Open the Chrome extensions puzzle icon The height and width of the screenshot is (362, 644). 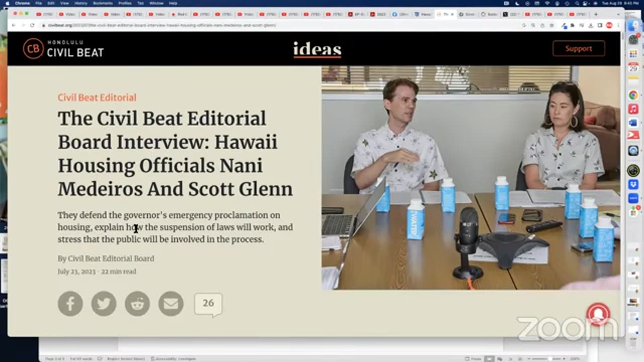pos(573,25)
